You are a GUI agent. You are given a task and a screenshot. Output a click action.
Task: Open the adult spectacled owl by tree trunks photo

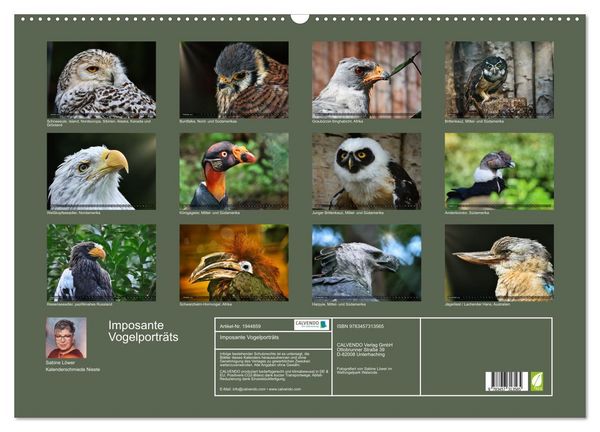499,80
